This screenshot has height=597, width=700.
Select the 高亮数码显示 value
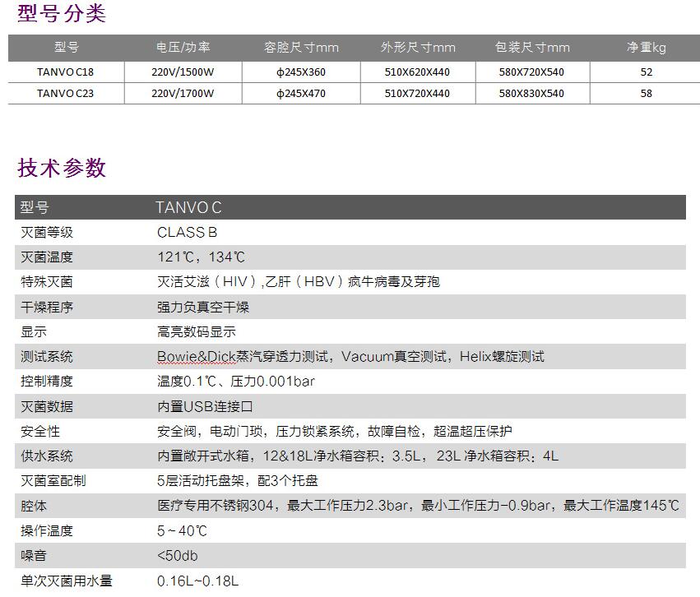197,332
